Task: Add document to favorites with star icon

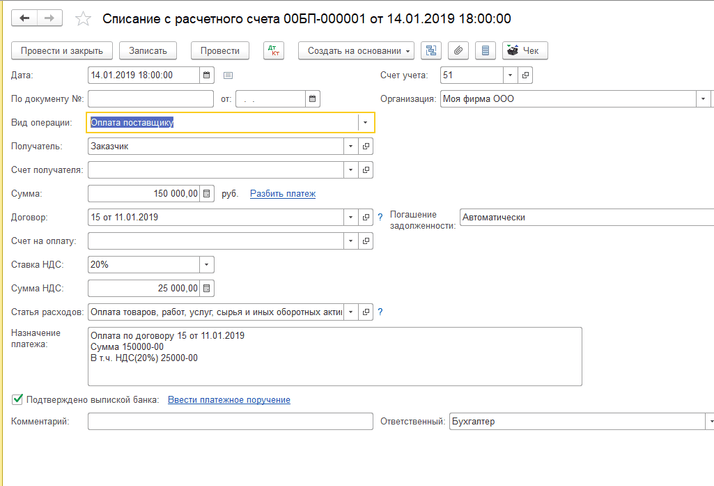Action: [83, 19]
